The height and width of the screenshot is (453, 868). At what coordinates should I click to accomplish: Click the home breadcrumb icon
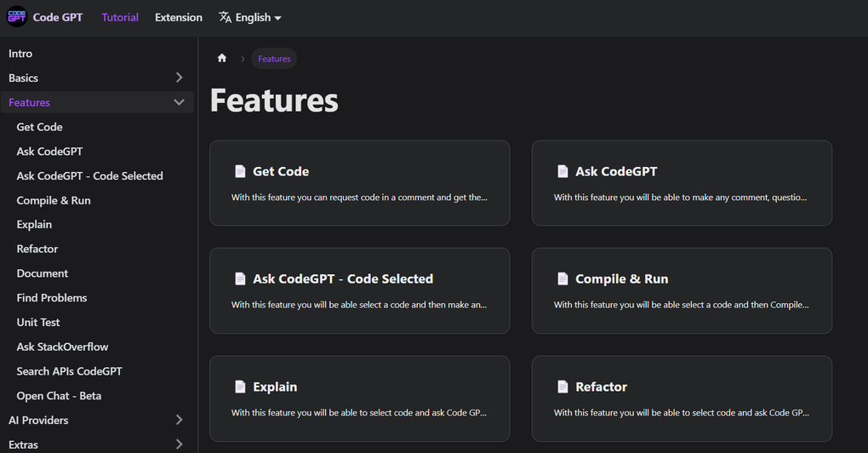point(222,59)
